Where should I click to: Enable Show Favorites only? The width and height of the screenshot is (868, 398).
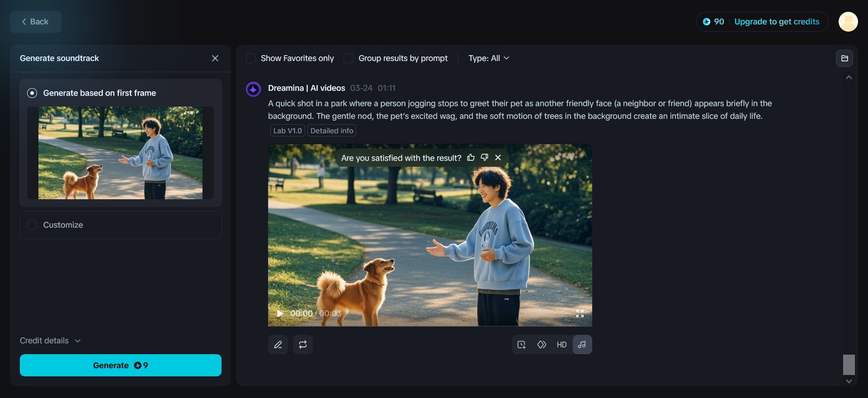(x=251, y=58)
